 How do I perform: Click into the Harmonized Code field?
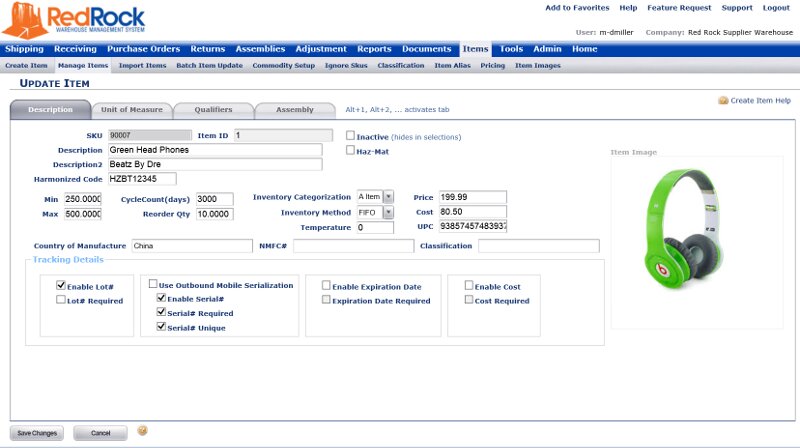click(142, 179)
